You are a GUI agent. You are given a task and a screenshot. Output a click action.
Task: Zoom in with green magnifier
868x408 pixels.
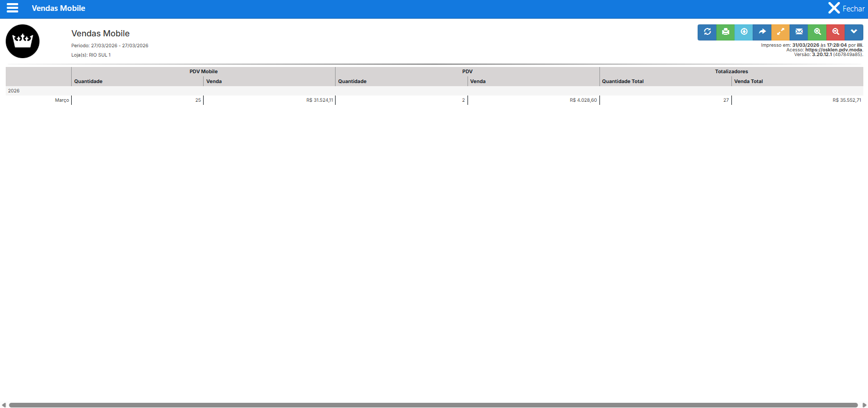[817, 32]
